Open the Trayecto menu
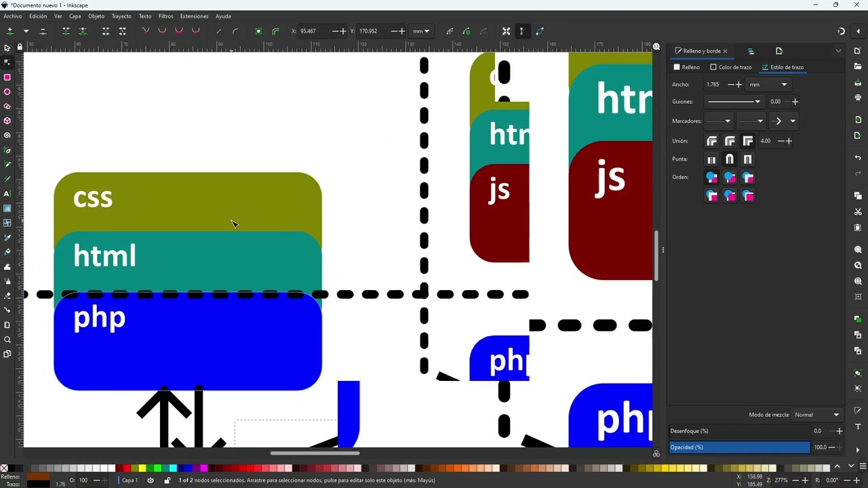Viewport: 868px width, 488px height. point(121,16)
